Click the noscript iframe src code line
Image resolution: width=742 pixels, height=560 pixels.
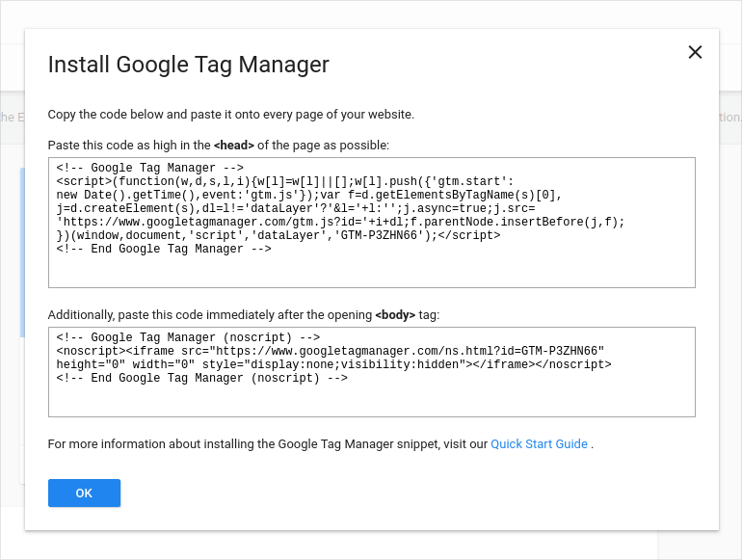pyautogui.click(x=330, y=351)
